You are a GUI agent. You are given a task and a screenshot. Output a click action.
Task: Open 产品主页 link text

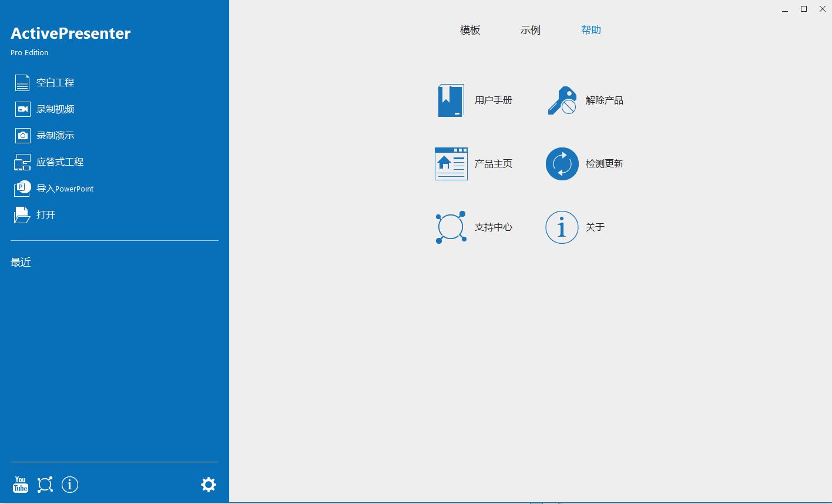coord(494,164)
